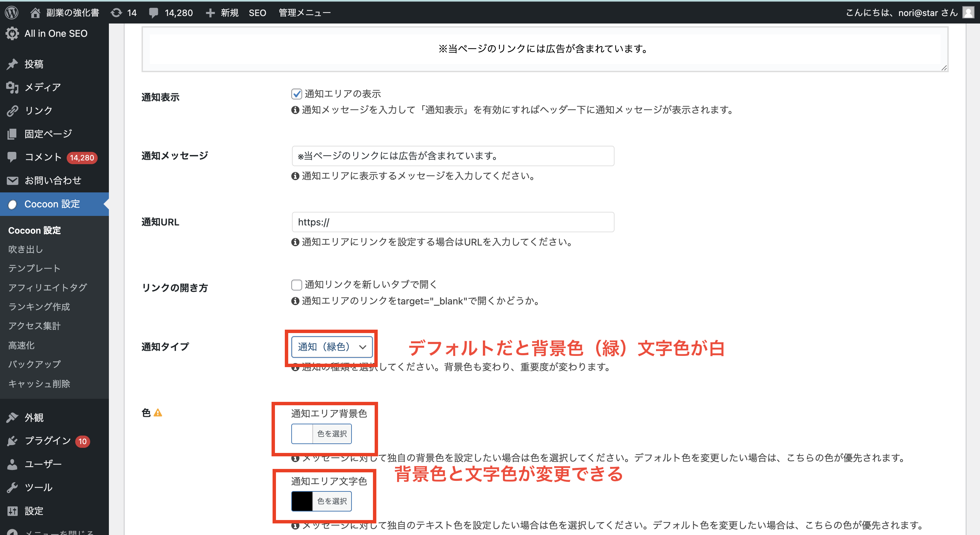Click the リンク chain icon
Image resolution: width=980 pixels, height=535 pixels.
12,110
